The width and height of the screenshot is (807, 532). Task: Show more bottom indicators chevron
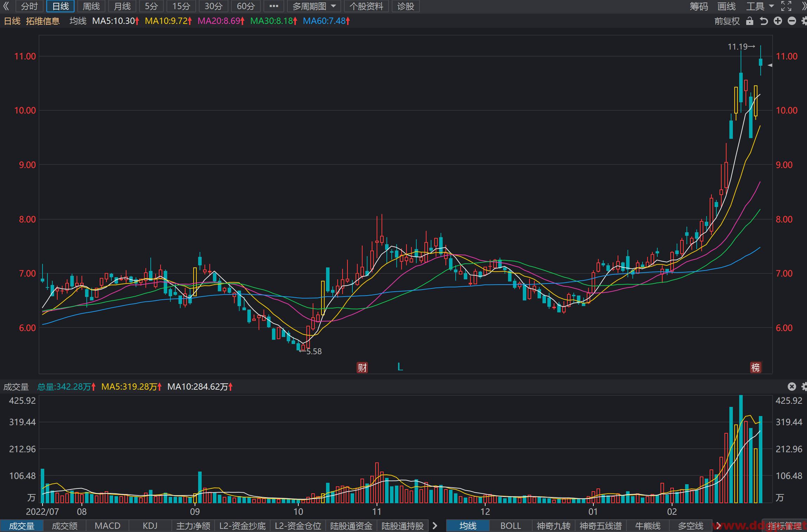(x=435, y=526)
